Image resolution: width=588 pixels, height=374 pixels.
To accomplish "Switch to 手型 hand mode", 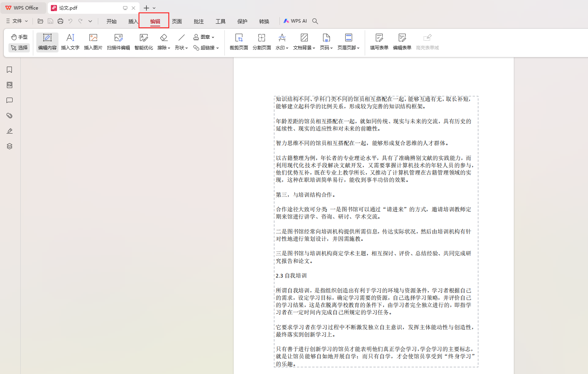I will tap(19, 37).
